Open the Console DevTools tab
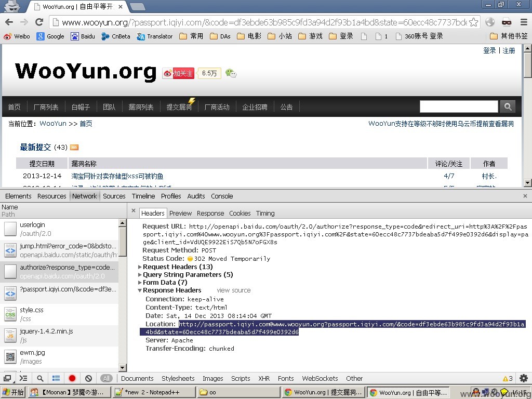The image size is (532, 399). coord(222,196)
